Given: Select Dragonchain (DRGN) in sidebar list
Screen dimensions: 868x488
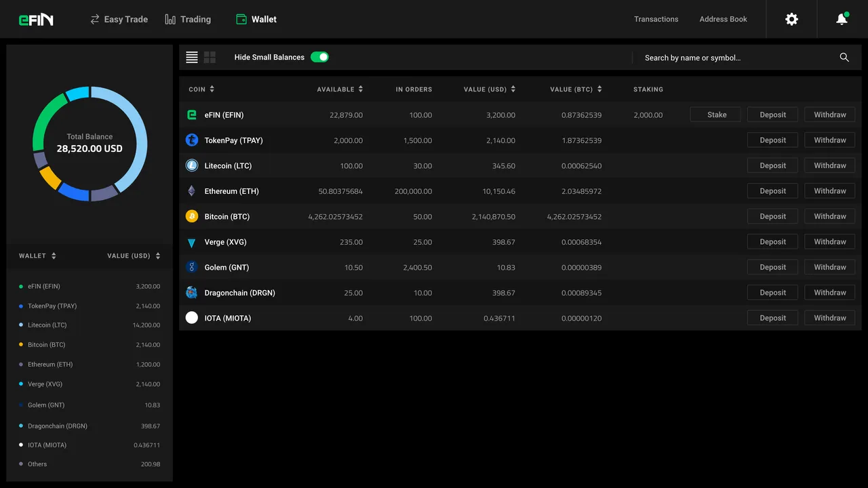Looking at the screenshot, I should pos(90,426).
